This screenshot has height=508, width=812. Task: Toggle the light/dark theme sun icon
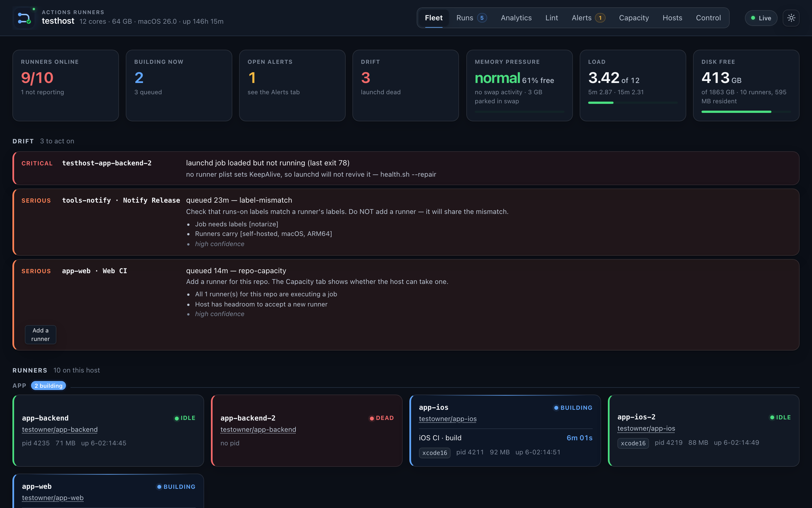point(791,18)
